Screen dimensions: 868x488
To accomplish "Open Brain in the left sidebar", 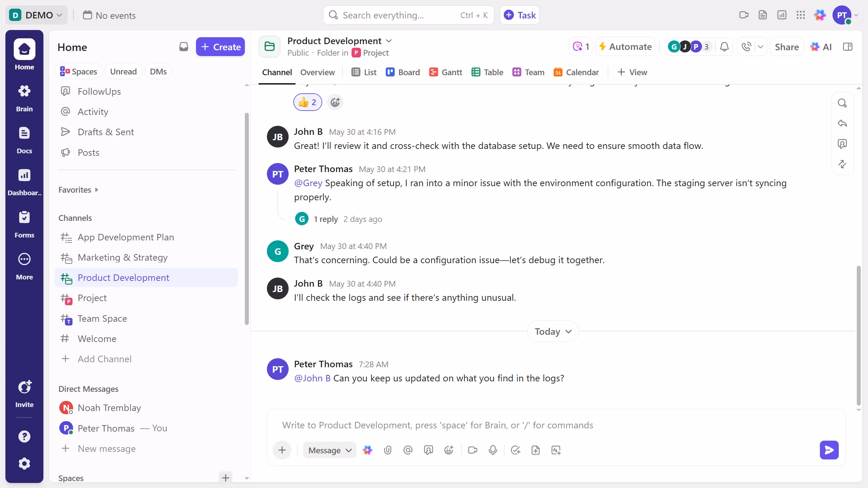I will [24, 98].
